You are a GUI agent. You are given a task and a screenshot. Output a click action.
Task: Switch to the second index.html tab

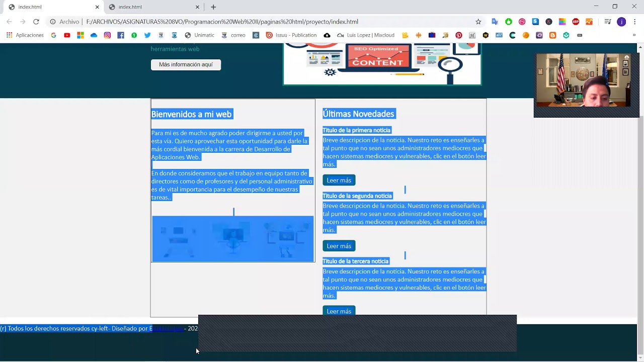[x=153, y=7]
